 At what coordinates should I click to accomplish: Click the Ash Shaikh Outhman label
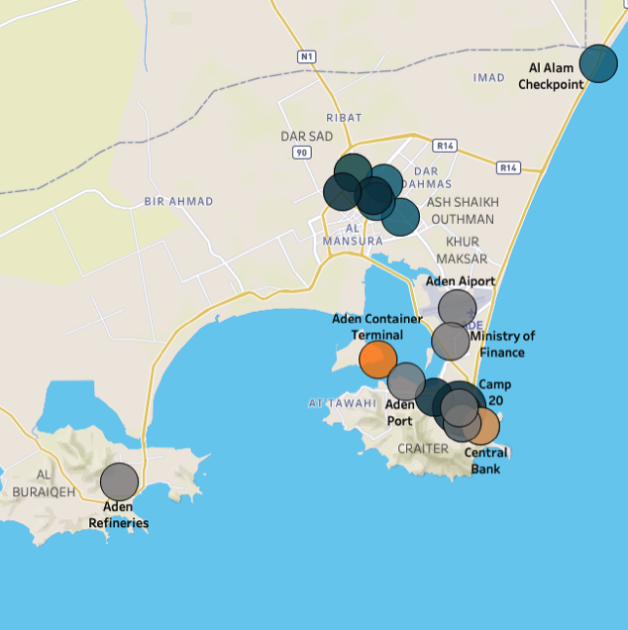click(460, 210)
